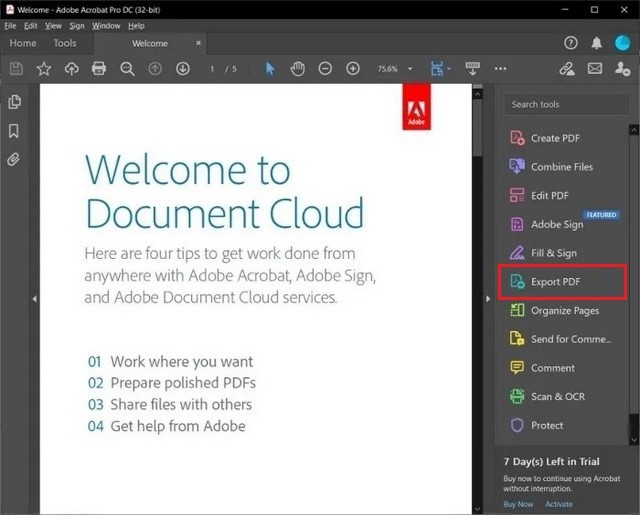
Task: Zoom in with the plus icon
Action: (x=353, y=69)
